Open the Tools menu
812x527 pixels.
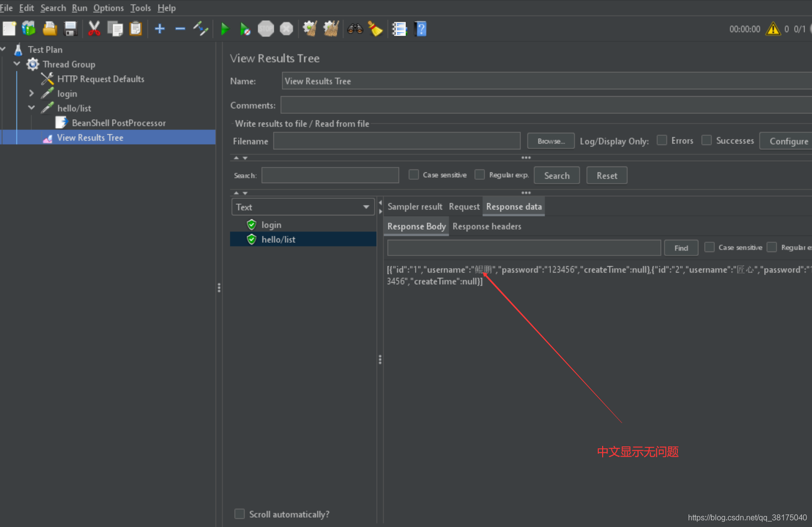(x=141, y=8)
